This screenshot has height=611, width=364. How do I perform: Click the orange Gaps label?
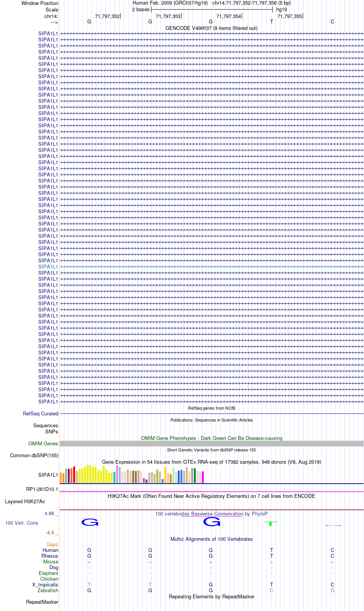click(x=52, y=544)
